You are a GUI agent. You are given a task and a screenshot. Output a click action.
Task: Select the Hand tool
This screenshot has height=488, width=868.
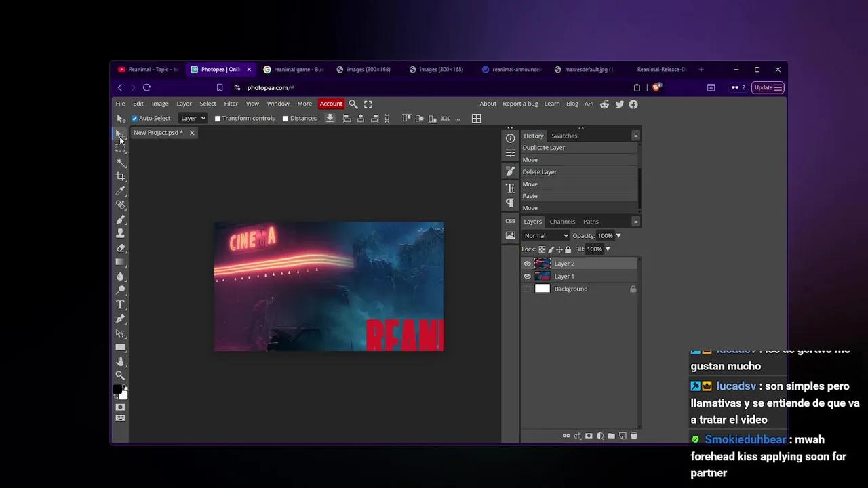point(120,361)
